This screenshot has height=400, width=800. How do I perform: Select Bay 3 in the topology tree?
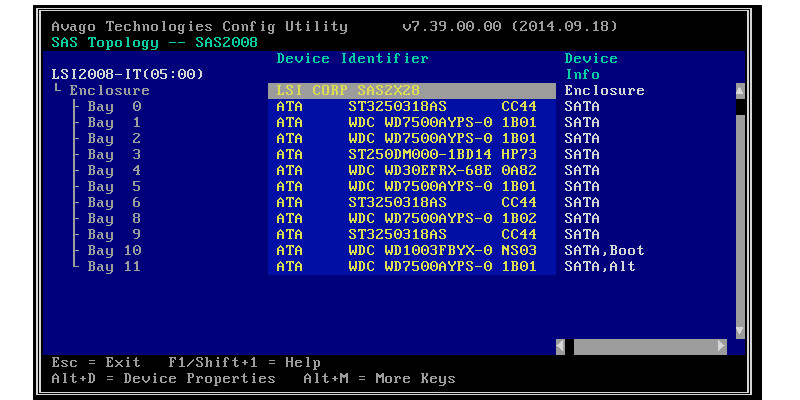click(114, 155)
